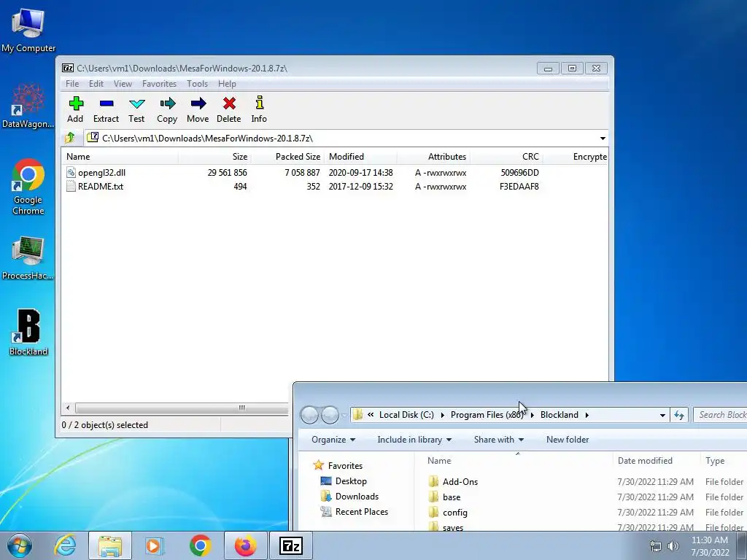Click the Test archive icon
747x560 pixels.
click(x=136, y=109)
